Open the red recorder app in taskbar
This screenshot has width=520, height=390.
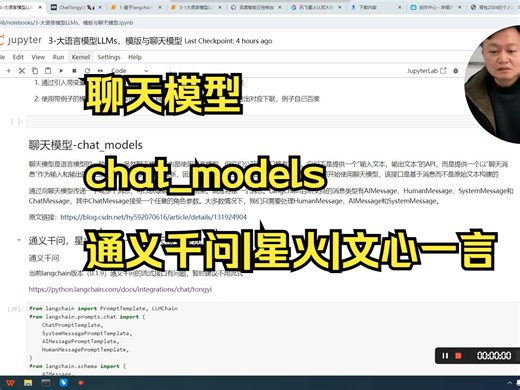tap(81, 383)
